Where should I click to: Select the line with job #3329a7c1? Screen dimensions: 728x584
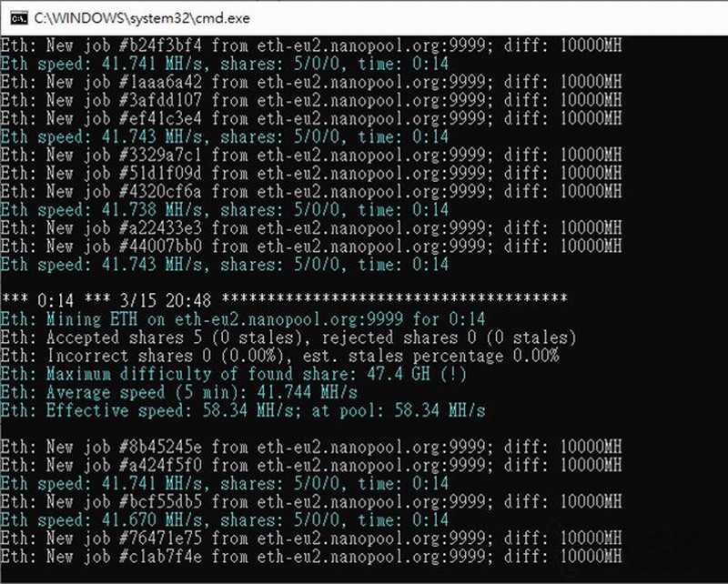(x=311, y=155)
